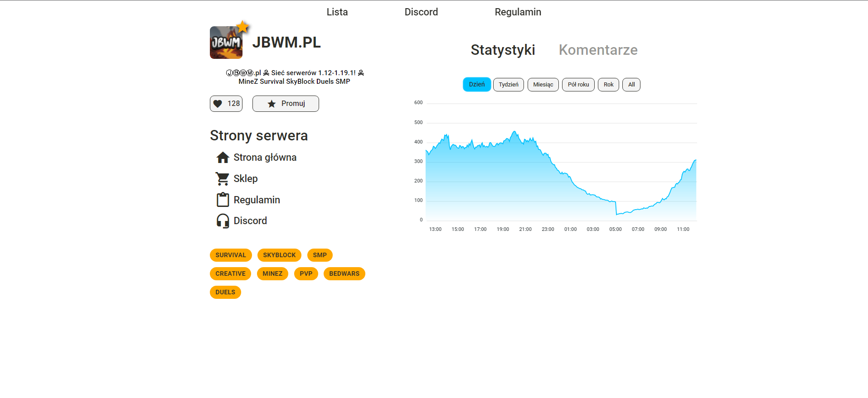Click the clipboard Regulamin icon
The height and width of the screenshot is (398, 868).
point(223,200)
